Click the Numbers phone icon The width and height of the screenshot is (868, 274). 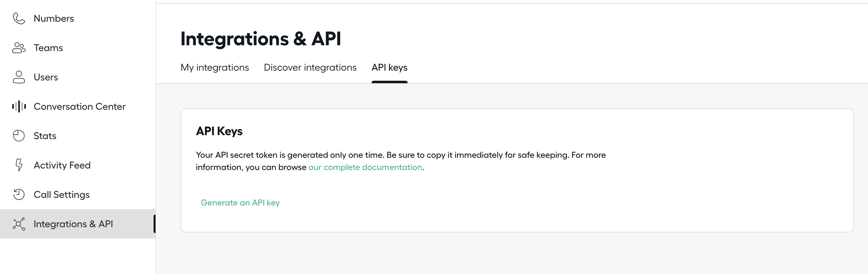coord(19,19)
